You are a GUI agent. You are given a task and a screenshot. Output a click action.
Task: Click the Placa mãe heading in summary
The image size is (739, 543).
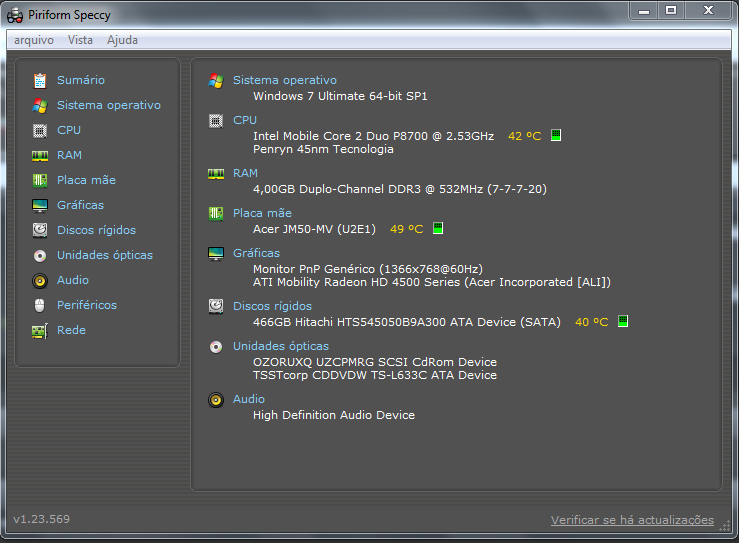[x=262, y=213]
